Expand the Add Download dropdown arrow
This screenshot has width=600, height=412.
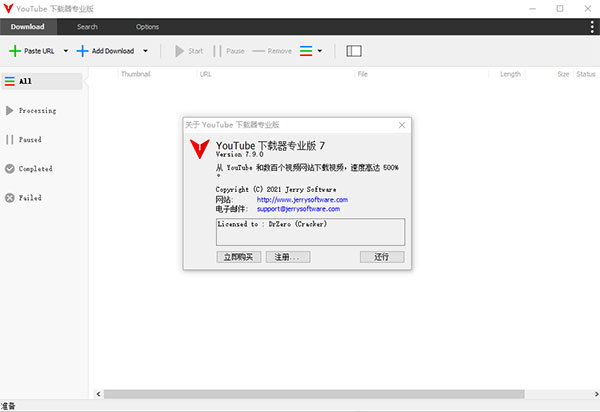click(x=145, y=51)
